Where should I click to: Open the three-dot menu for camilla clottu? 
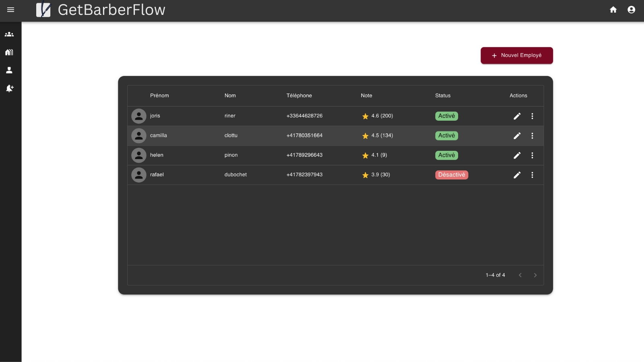(x=533, y=136)
